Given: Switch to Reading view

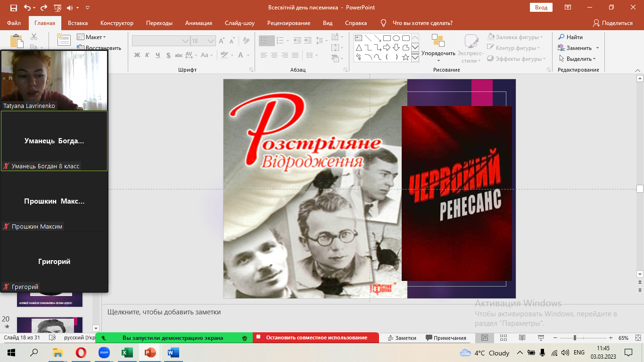Looking at the screenshot, I should click(x=522, y=338).
